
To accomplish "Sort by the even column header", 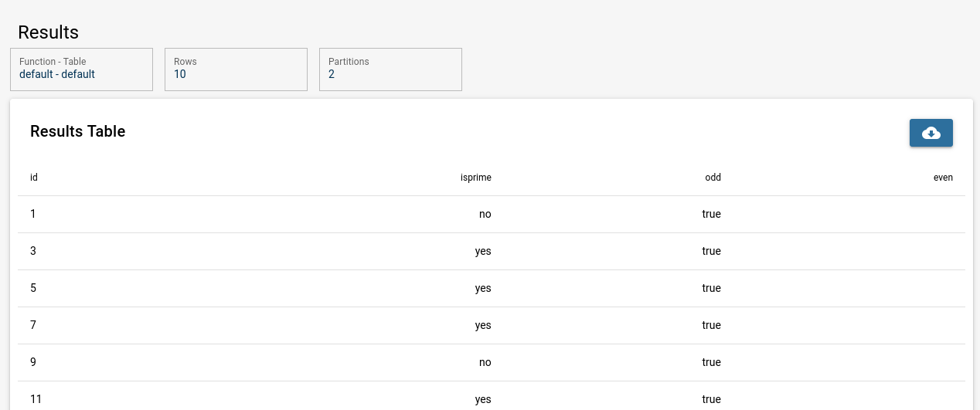I will [x=943, y=178].
